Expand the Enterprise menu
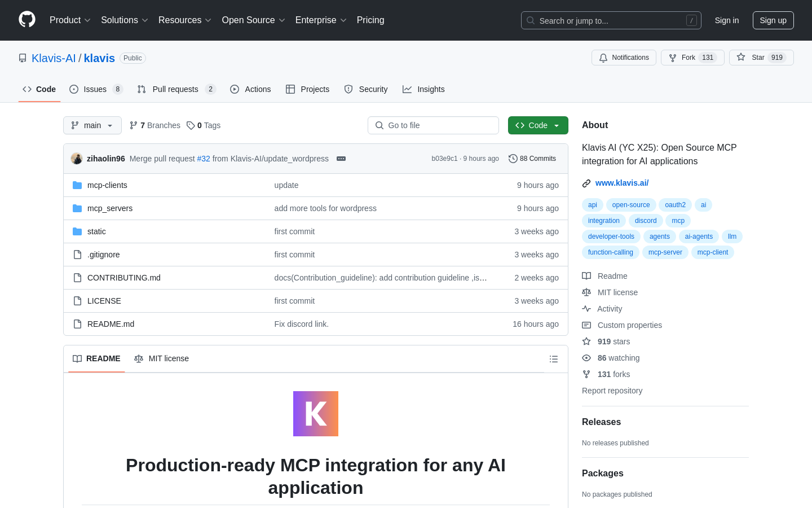Screen dimensions: 812x508 tap(321, 20)
